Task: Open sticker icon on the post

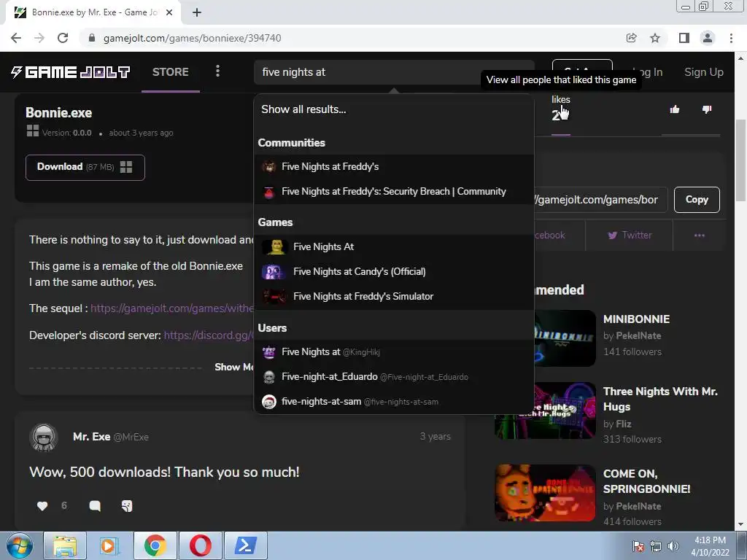Action: click(127, 506)
